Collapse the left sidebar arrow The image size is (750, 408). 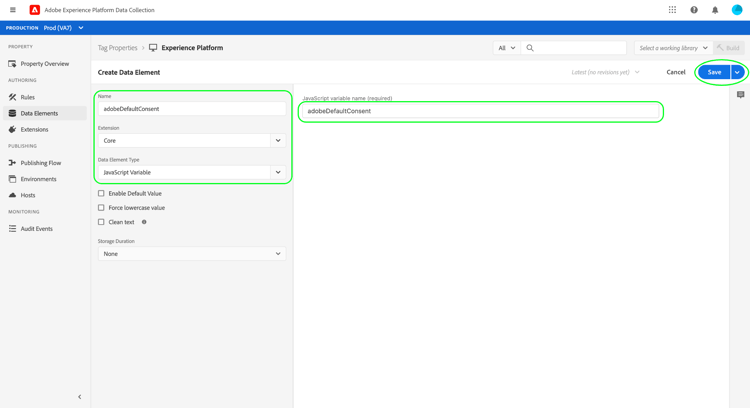(79, 397)
